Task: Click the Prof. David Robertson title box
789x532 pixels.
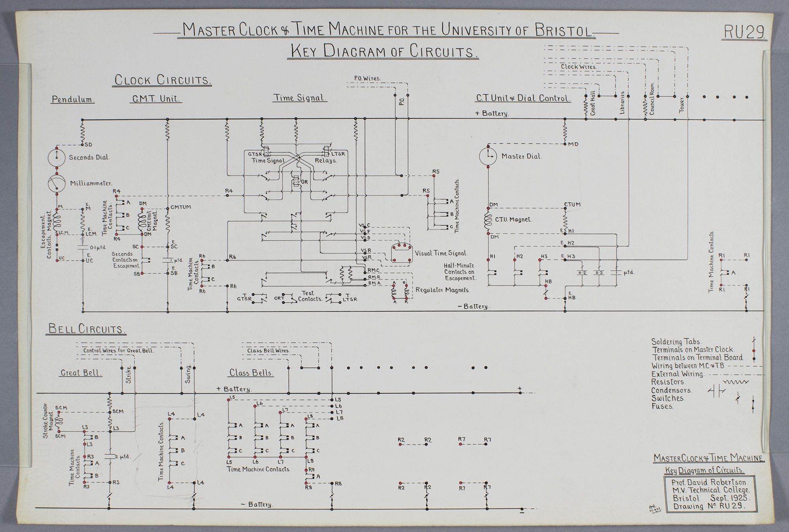Action: point(710,494)
